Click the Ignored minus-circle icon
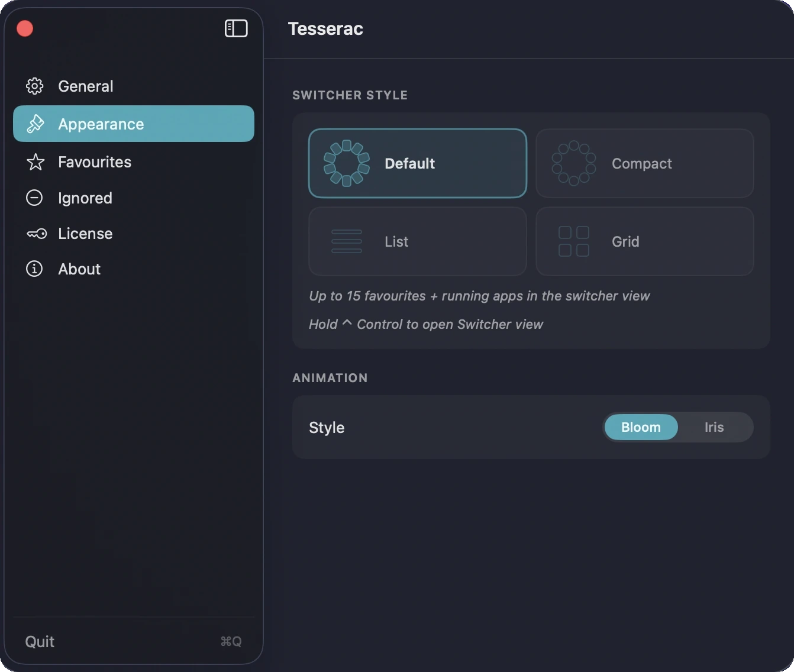794x672 pixels. coord(34,198)
